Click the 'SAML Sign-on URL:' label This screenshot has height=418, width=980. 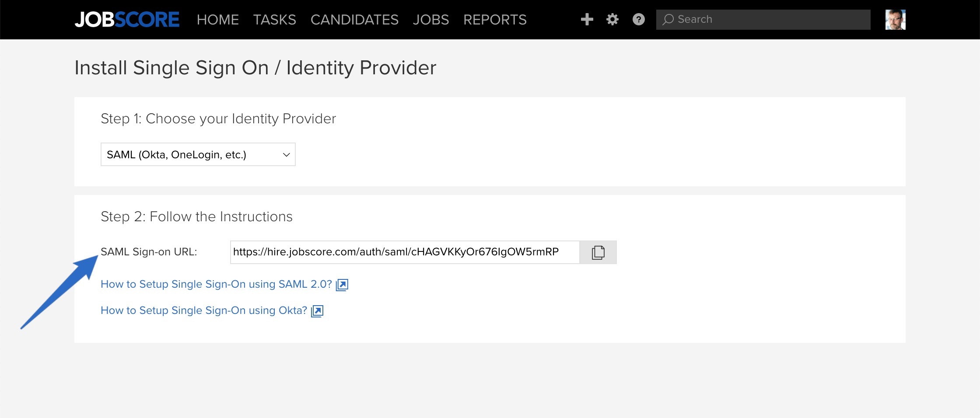[x=149, y=252]
